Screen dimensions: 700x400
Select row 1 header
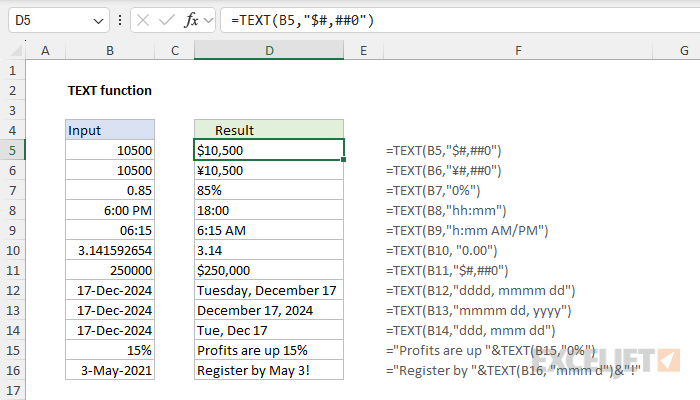[x=12, y=70]
